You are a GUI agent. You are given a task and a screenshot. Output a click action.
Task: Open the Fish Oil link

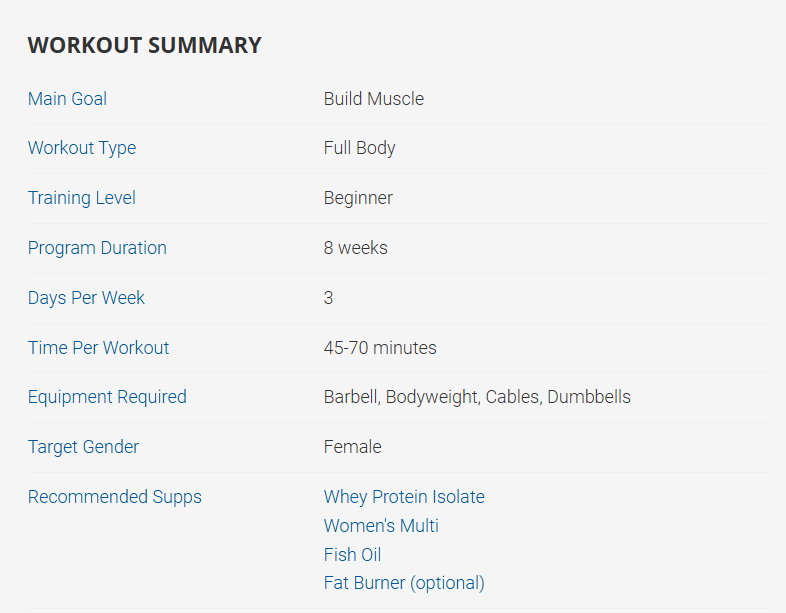[352, 555]
